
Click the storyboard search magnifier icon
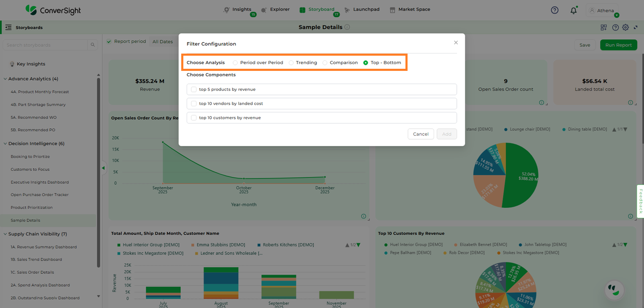93,45
